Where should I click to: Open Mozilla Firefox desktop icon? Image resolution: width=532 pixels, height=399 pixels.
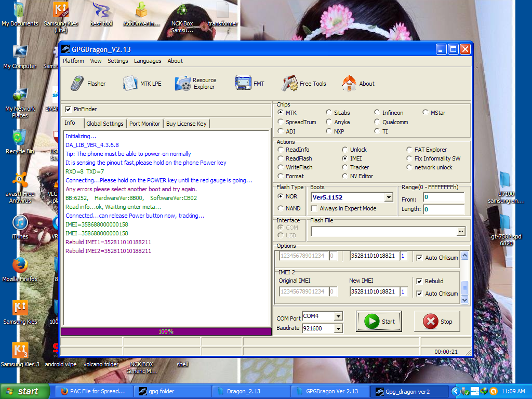[x=20, y=265]
